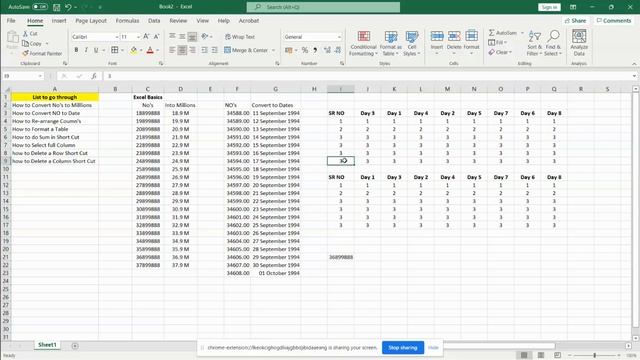Switch to the Formulas tab
The width and height of the screenshot is (640, 360).
pos(127,21)
